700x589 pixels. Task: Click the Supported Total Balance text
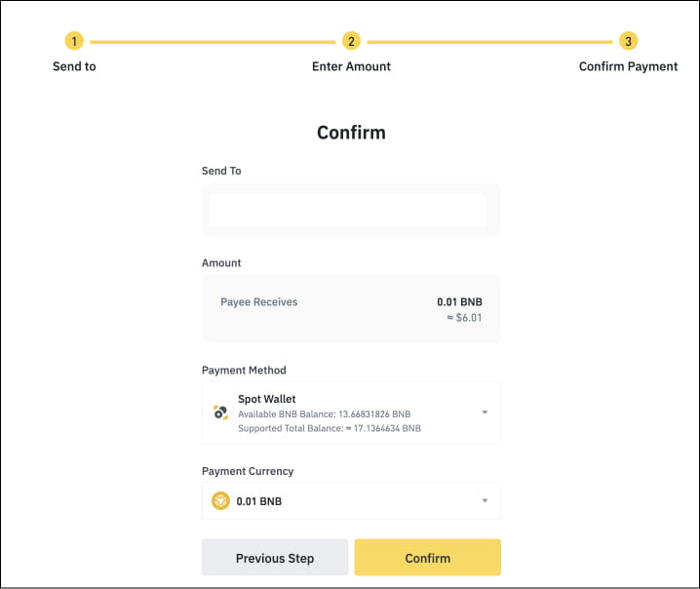(330, 428)
